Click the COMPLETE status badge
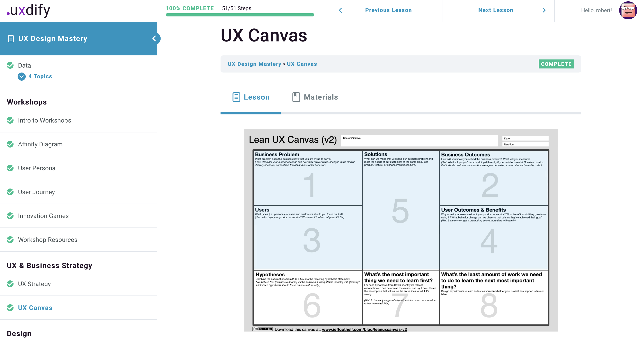Image resolution: width=644 pixels, height=350 pixels. 556,64
